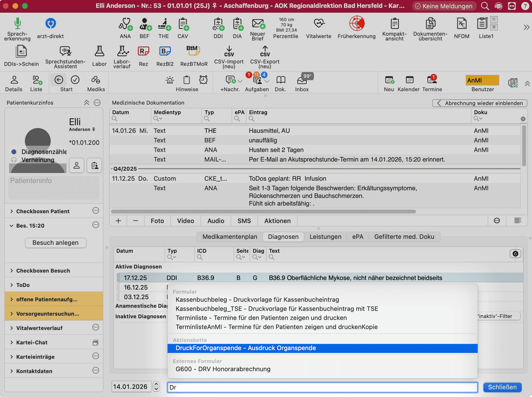
Task: Click the RezBTMoR prescription icon
Action: pyautogui.click(x=193, y=51)
